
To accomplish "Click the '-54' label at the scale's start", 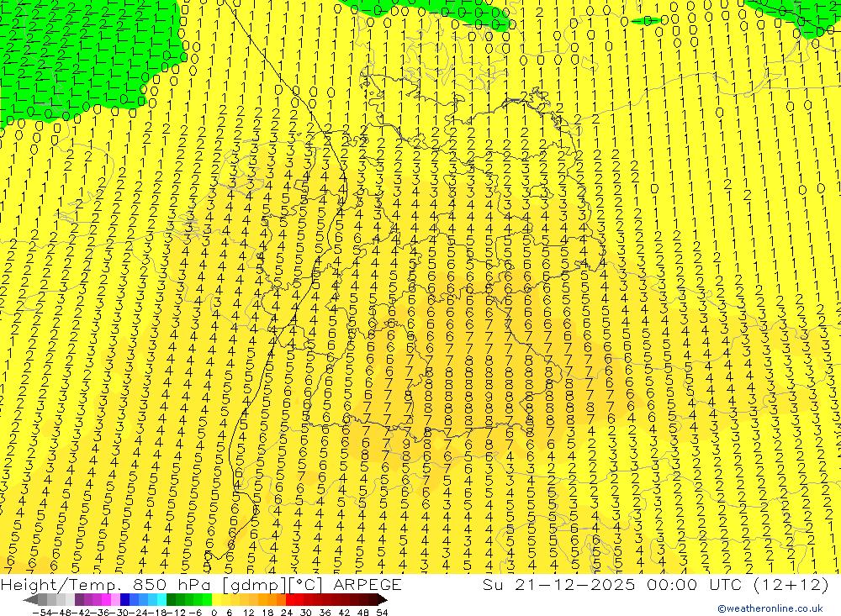I will (42, 613).
